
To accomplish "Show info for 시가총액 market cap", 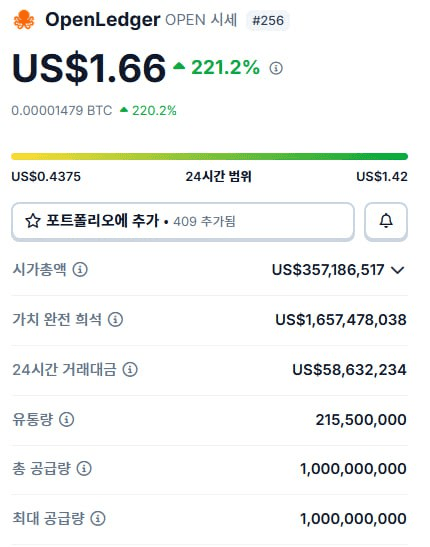I will (x=80, y=269).
